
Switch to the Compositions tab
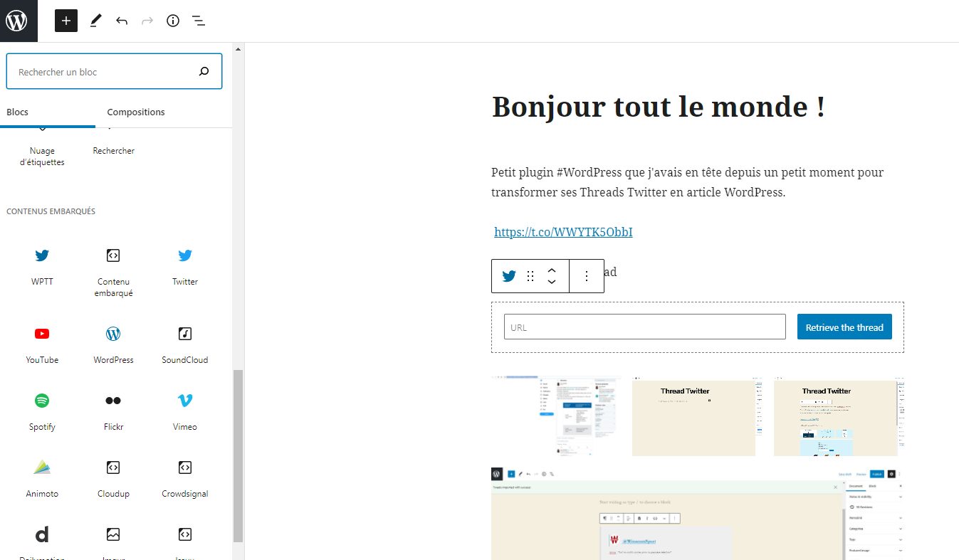136,112
